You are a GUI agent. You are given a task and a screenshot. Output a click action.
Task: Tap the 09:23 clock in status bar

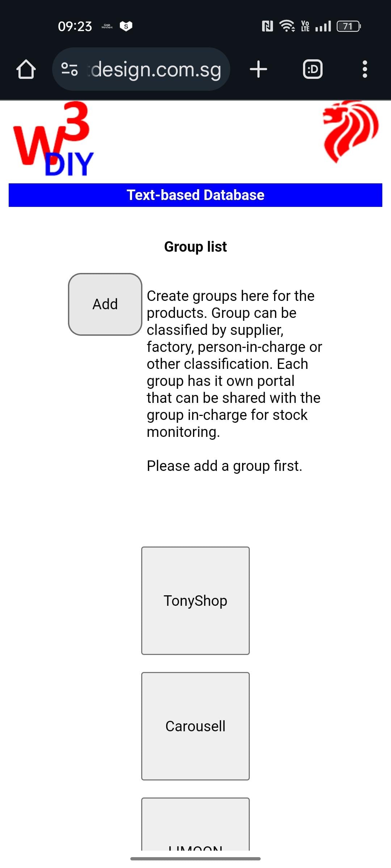click(75, 26)
